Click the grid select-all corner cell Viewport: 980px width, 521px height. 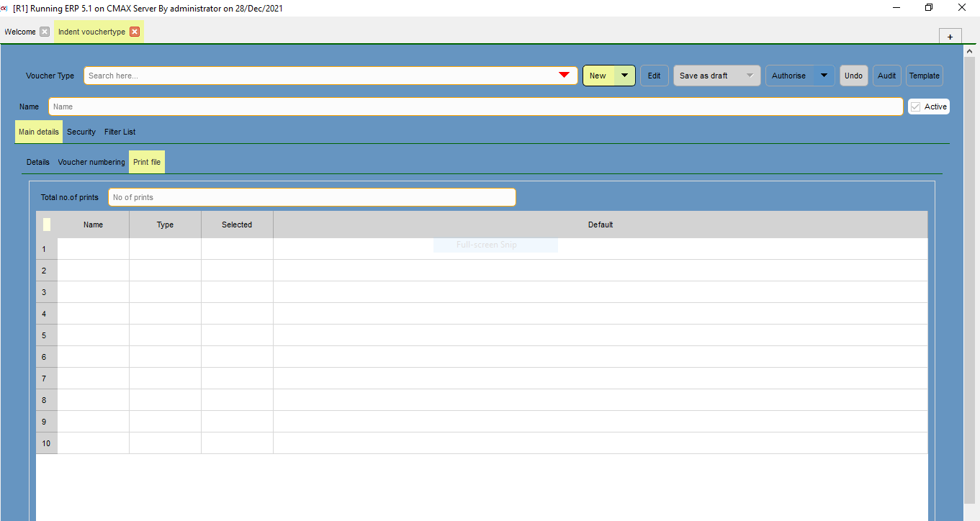pos(47,225)
